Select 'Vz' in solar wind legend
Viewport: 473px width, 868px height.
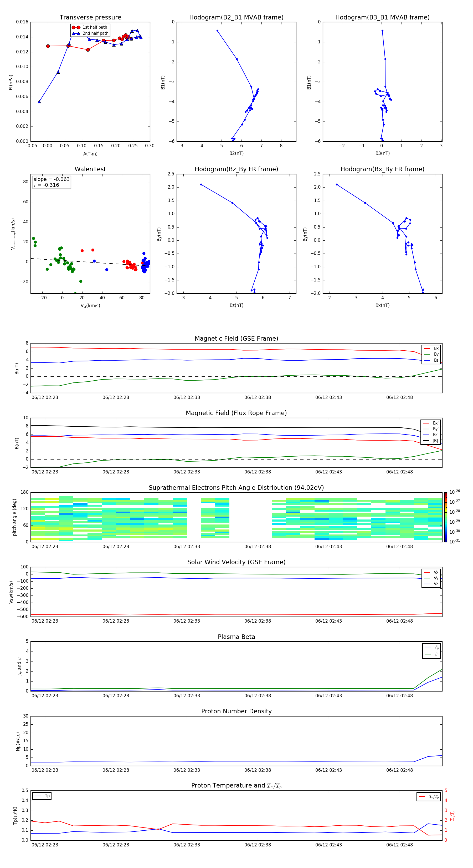(x=431, y=584)
